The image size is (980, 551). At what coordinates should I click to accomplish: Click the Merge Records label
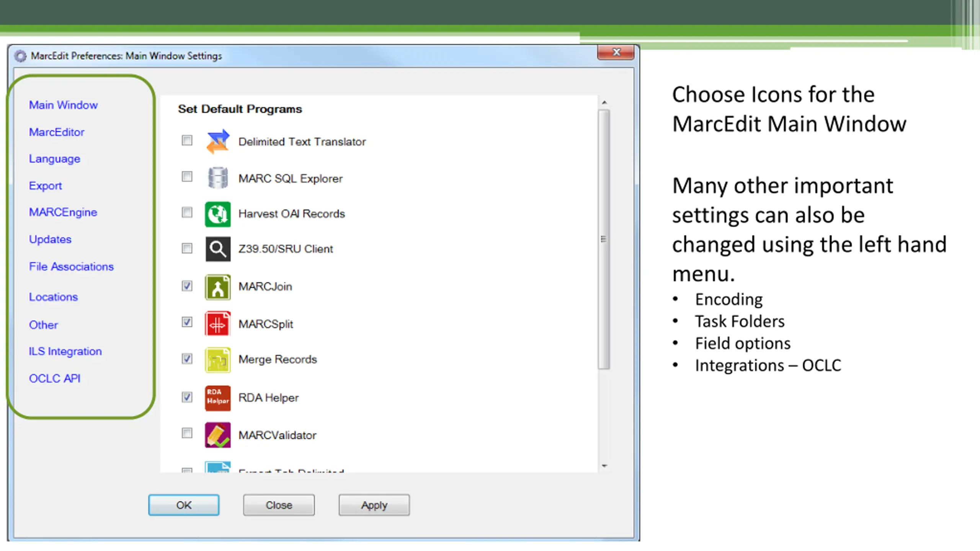click(278, 360)
